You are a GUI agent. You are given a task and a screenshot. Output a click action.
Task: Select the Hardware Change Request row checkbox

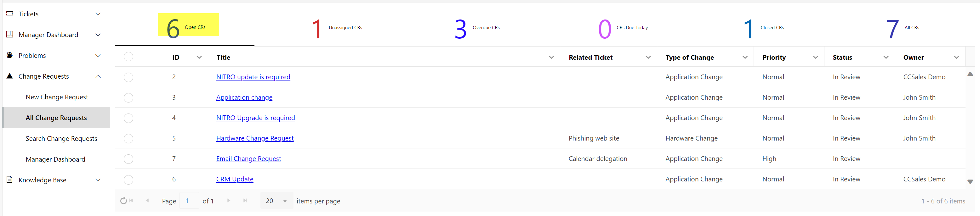pos(128,139)
